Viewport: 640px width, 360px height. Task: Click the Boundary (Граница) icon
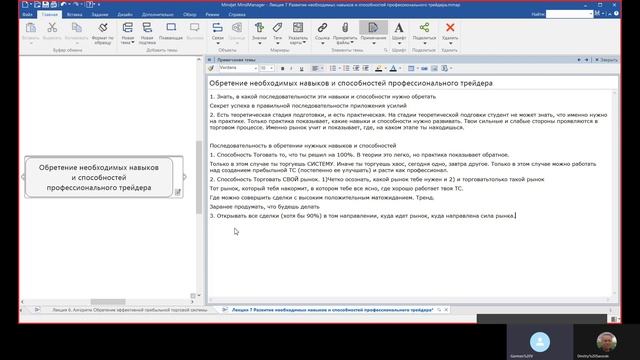click(237, 28)
